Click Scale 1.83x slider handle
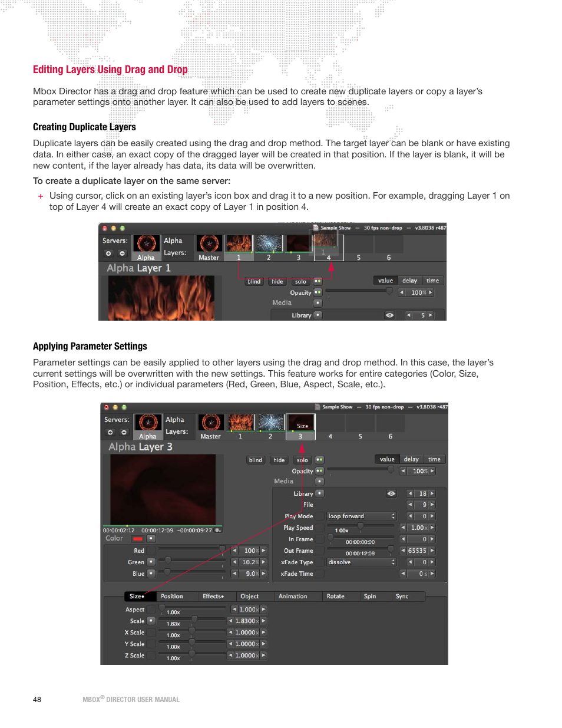The width and height of the screenshot is (562, 728). coord(194,619)
